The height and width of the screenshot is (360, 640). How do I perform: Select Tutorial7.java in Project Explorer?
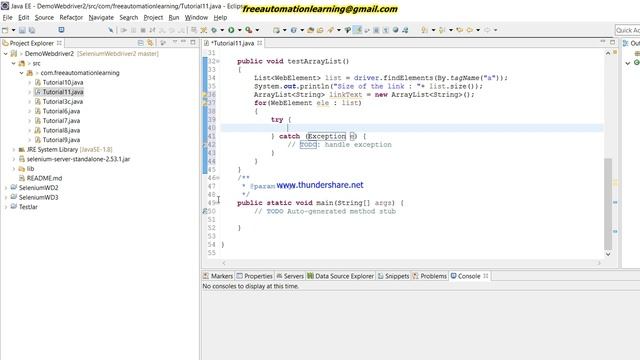coord(61,121)
